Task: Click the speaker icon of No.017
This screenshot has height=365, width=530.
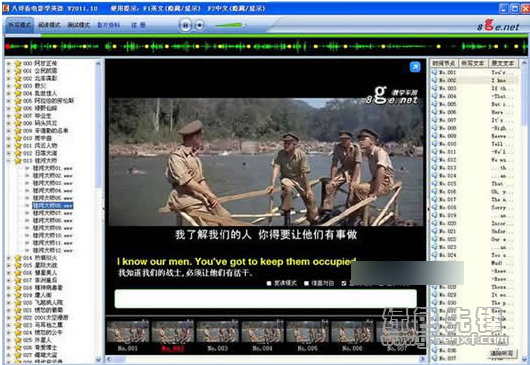Action: tap(434, 199)
